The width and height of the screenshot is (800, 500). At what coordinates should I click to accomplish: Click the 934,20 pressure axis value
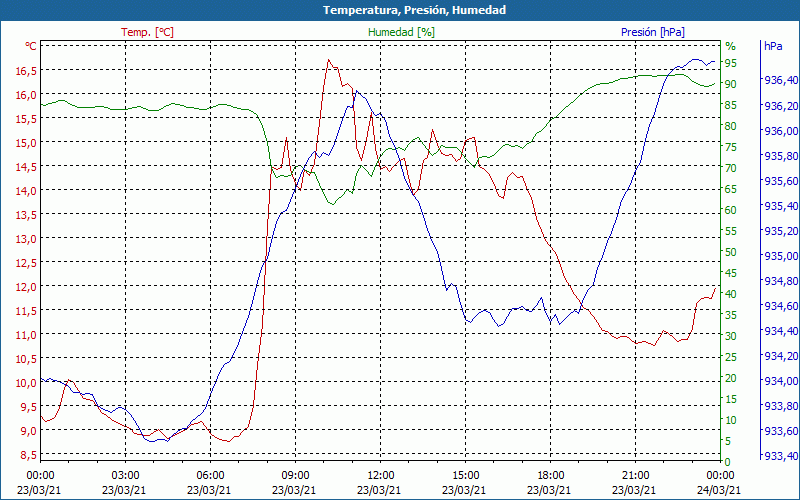tap(781, 356)
